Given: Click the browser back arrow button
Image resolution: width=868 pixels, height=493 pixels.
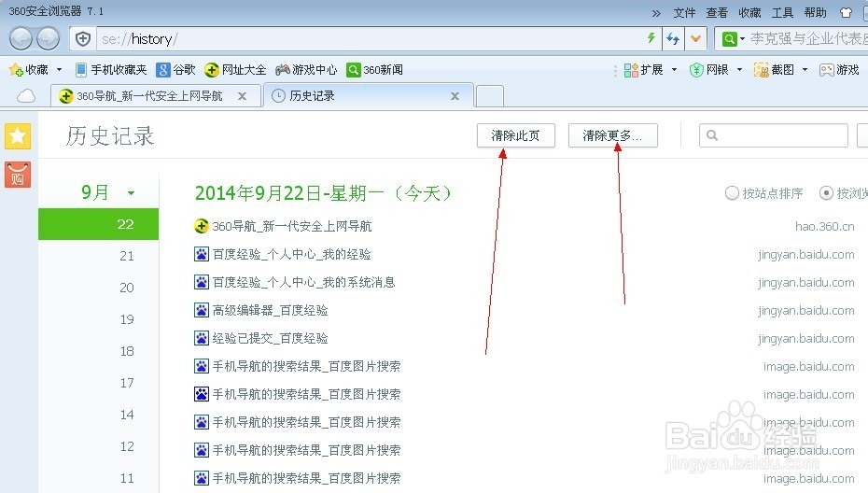Looking at the screenshot, I should (x=21, y=39).
